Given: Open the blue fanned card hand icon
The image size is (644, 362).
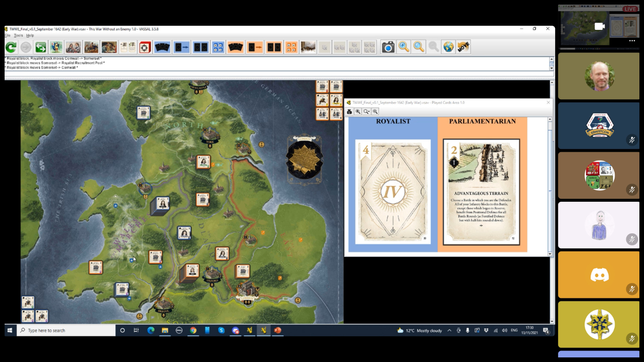Looking at the screenshot, I should pyautogui.click(x=162, y=47).
